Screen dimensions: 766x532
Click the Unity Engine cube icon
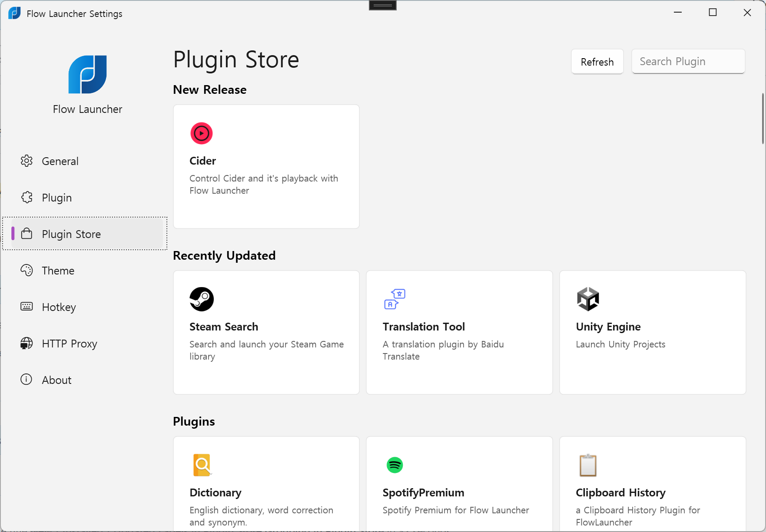click(588, 299)
